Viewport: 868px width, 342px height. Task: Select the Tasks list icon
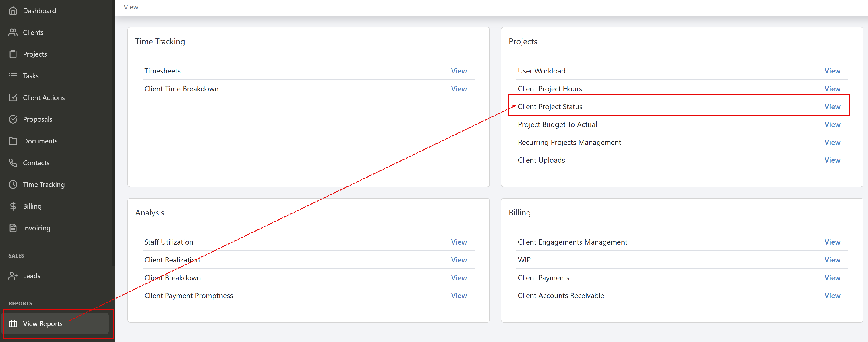(x=13, y=75)
